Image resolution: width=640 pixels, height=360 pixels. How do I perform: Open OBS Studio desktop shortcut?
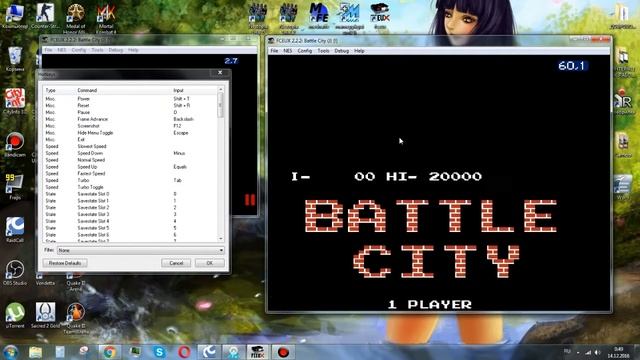click(x=15, y=272)
